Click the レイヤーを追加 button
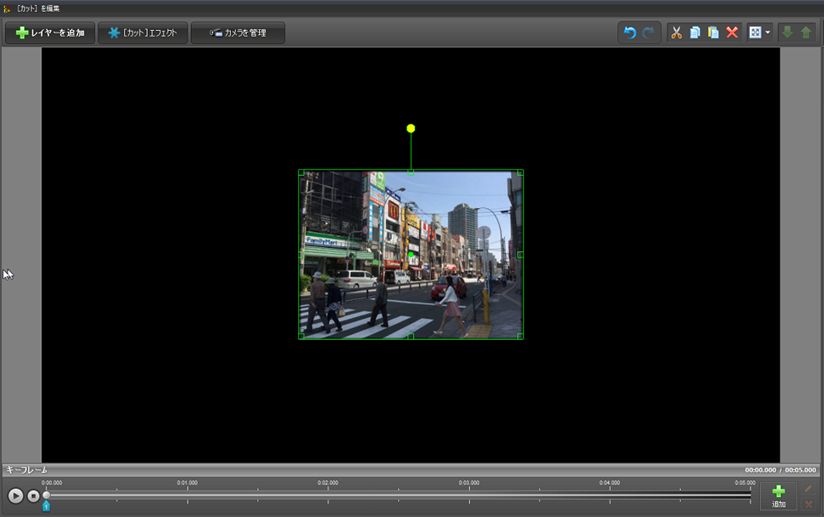The width and height of the screenshot is (824, 517). point(50,33)
